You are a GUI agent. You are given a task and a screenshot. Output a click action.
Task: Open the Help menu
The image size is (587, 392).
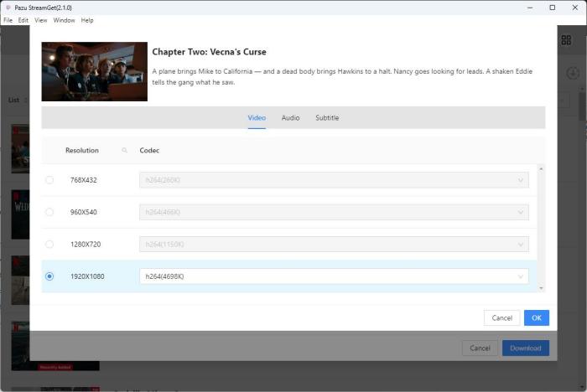tap(87, 20)
